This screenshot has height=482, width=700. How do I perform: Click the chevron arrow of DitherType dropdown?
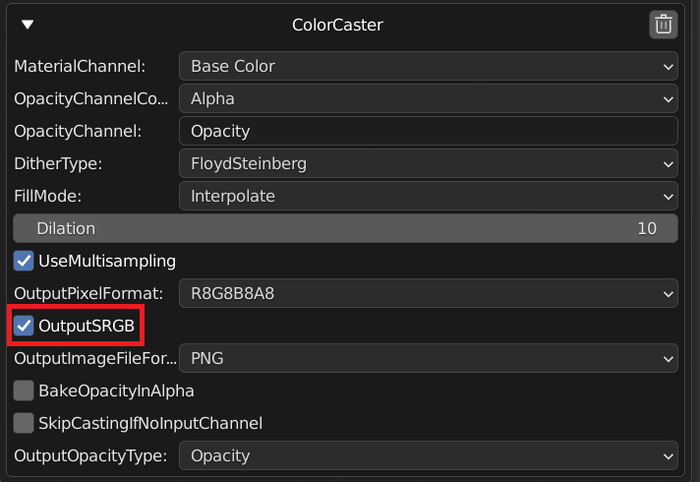click(668, 165)
